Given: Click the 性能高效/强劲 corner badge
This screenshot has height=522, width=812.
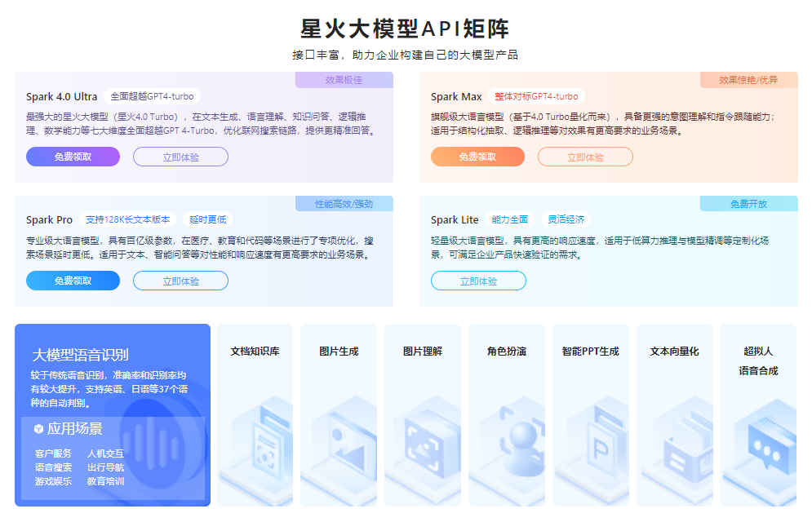Looking at the screenshot, I should (344, 204).
